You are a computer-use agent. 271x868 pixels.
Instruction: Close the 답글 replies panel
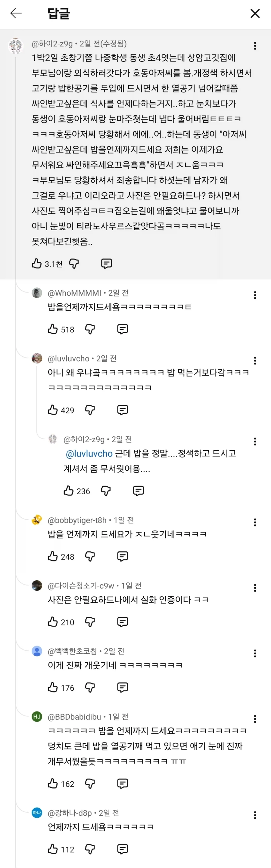pyautogui.click(x=255, y=14)
